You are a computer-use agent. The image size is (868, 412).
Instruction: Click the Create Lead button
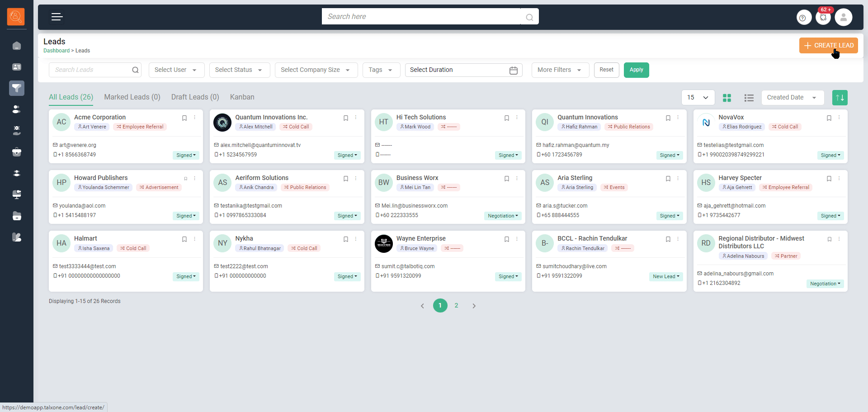pos(828,46)
